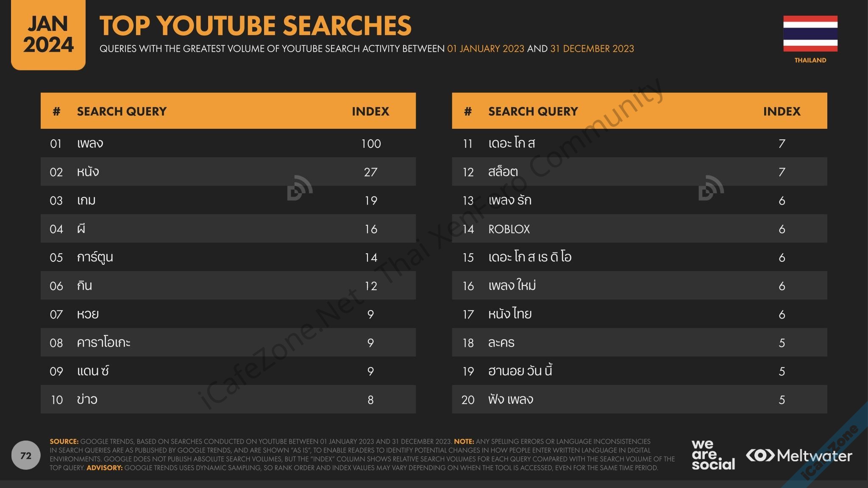The height and width of the screenshot is (488, 868).
Task: Click the Thailand flag icon
Action: 810,34
